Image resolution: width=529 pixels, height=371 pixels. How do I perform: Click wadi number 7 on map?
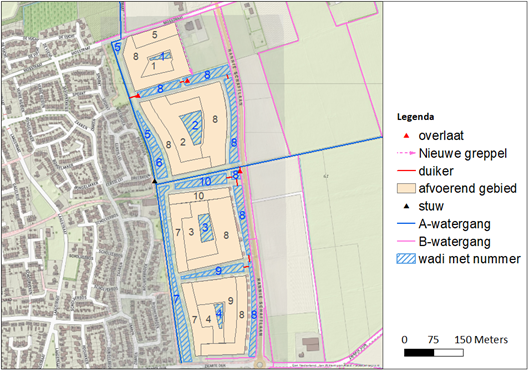(176, 298)
